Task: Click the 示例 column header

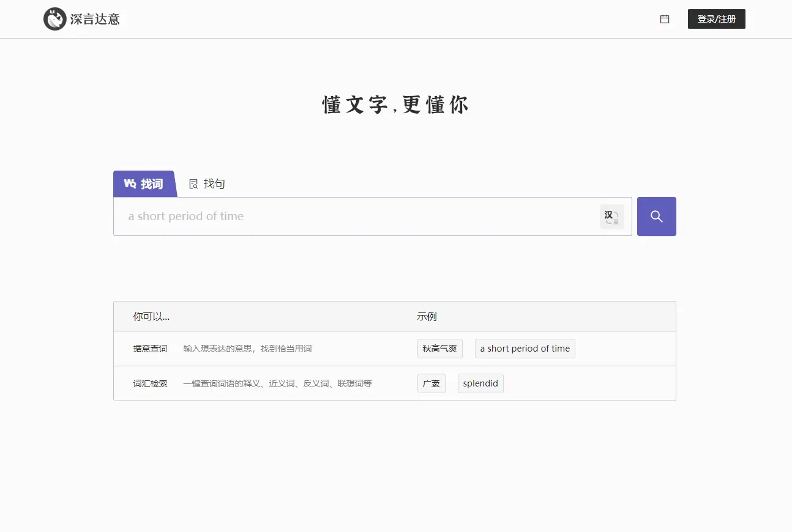Action: tap(427, 317)
